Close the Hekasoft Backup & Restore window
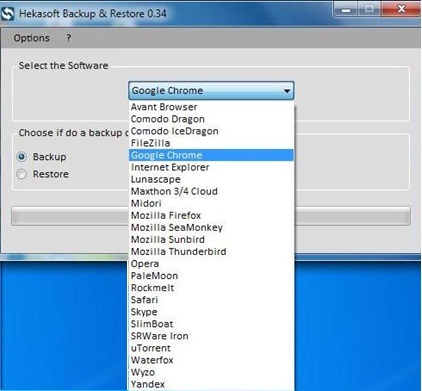The width and height of the screenshot is (422, 391). [401, 9]
